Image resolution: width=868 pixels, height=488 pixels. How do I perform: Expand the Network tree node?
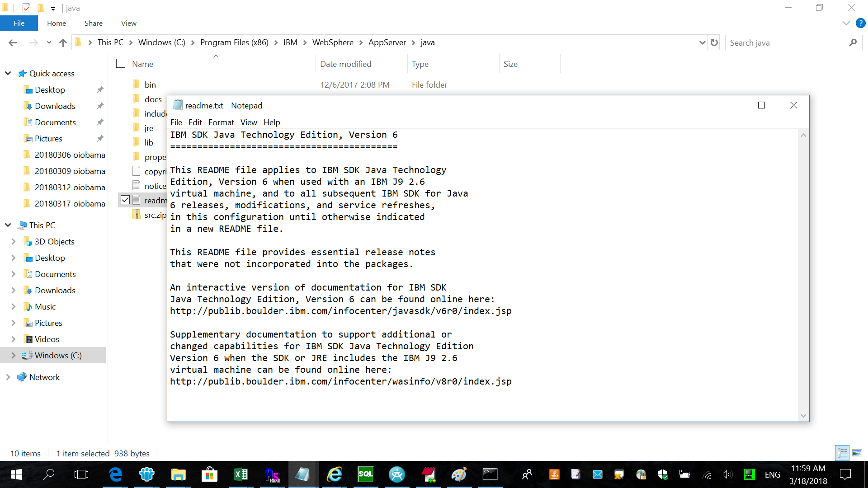click(x=8, y=377)
